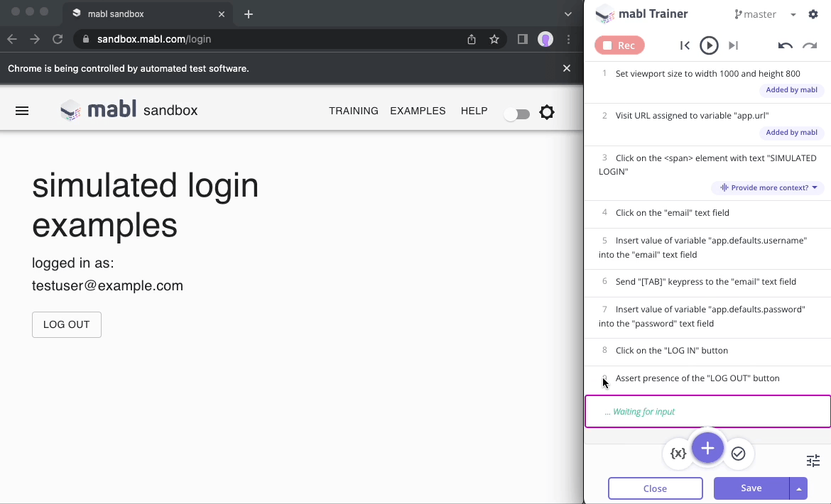Viewport: 831px width, 504px height.
Task: Open the step filter sliders icon
Action: pos(813,461)
